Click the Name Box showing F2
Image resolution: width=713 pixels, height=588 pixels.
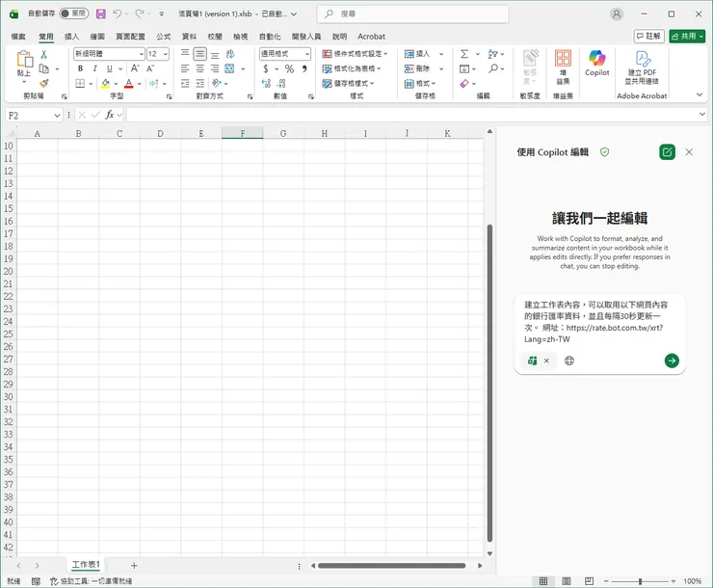coord(34,116)
